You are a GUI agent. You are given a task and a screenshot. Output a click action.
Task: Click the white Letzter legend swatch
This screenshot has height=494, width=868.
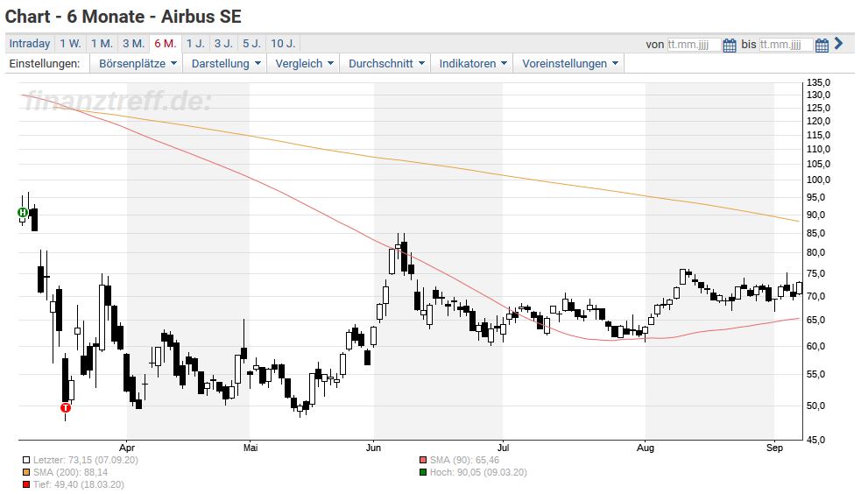26,460
